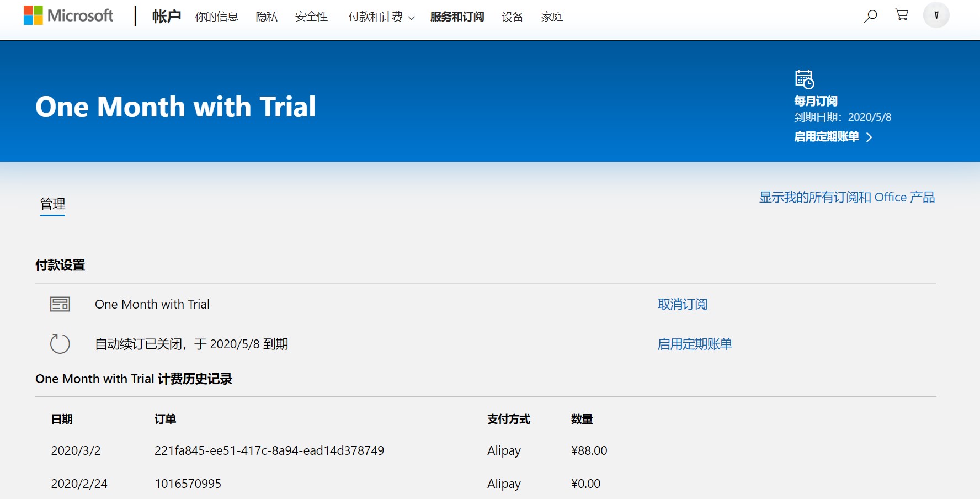The image size is (980, 499).
Task: Go to 帐户 home
Action: coord(167,17)
